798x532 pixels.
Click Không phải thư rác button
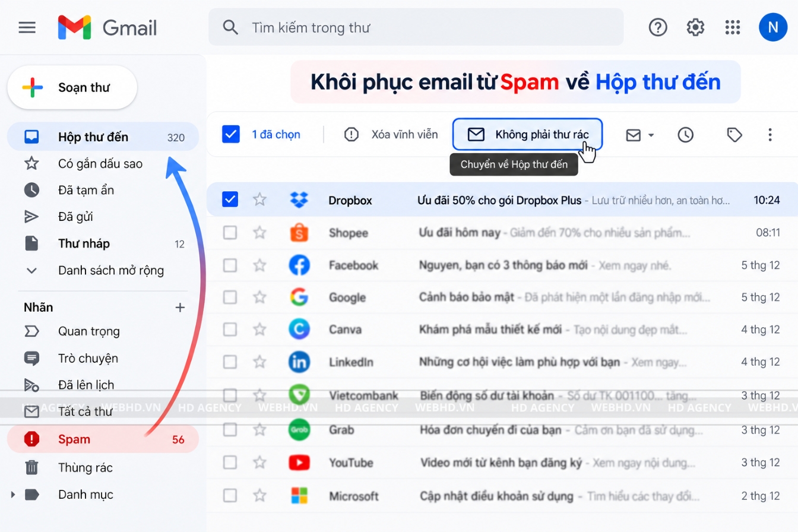[x=528, y=134]
